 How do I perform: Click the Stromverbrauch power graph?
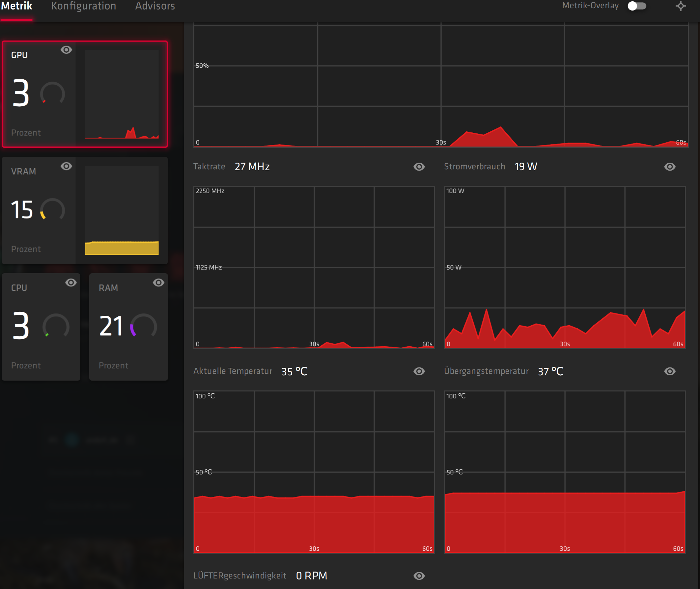565,267
